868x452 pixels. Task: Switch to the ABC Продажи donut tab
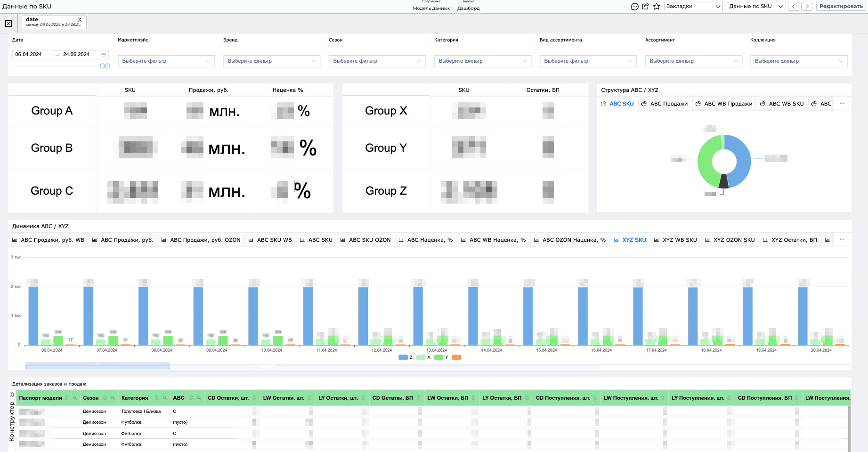(665, 104)
